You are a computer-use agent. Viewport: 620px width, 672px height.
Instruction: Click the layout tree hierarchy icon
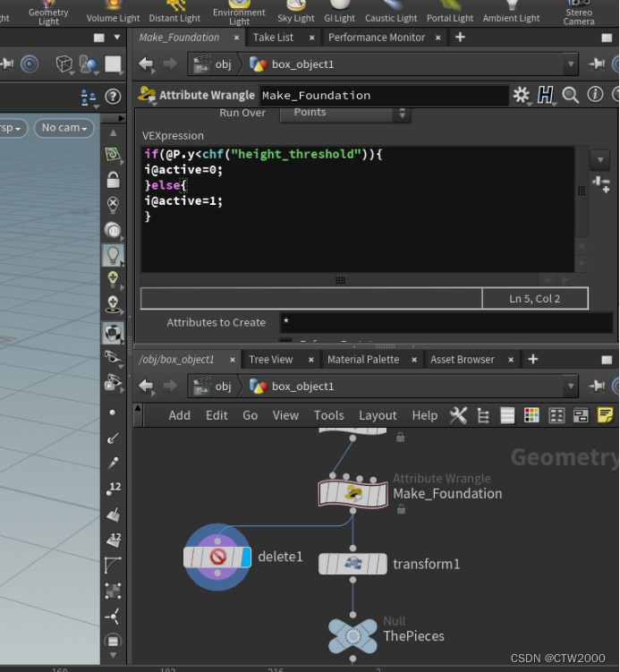(x=483, y=415)
